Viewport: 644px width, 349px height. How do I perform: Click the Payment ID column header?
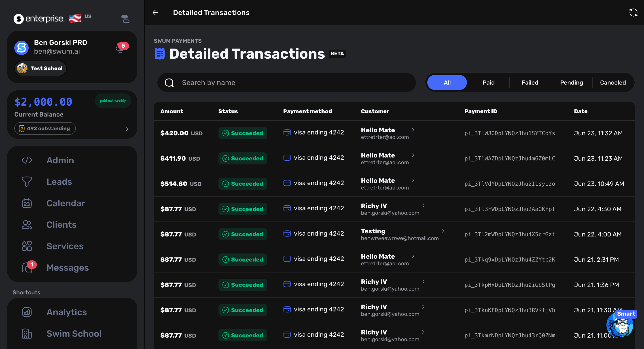[x=481, y=111]
